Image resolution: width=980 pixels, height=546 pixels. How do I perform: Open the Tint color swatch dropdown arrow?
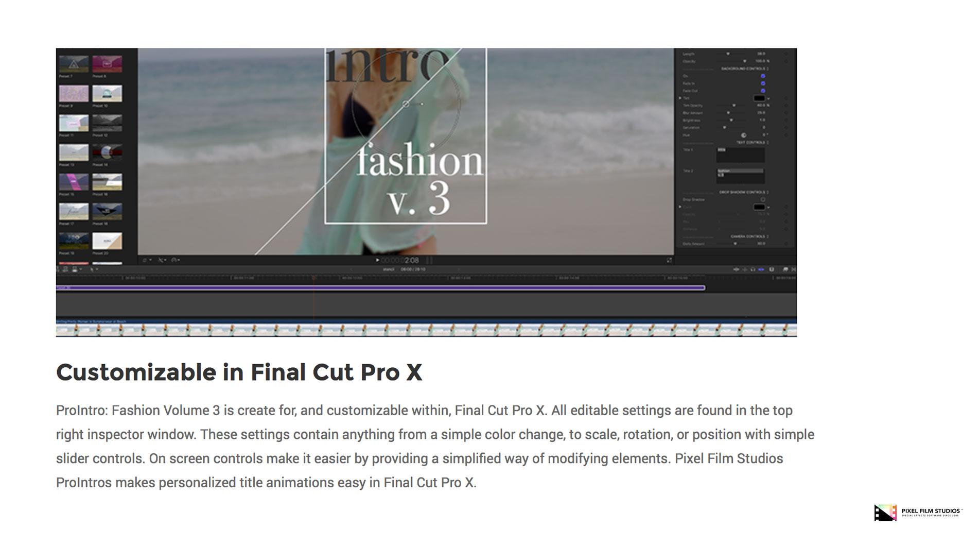tap(768, 98)
